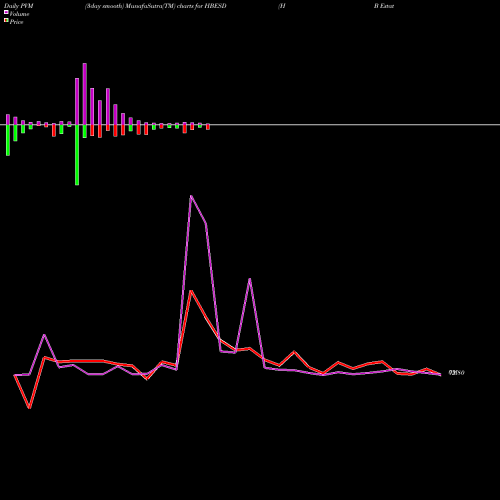The width and height of the screenshot is (500, 500).
Task: Click the lowest dip of red price line
Action: (x=30, y=408)
